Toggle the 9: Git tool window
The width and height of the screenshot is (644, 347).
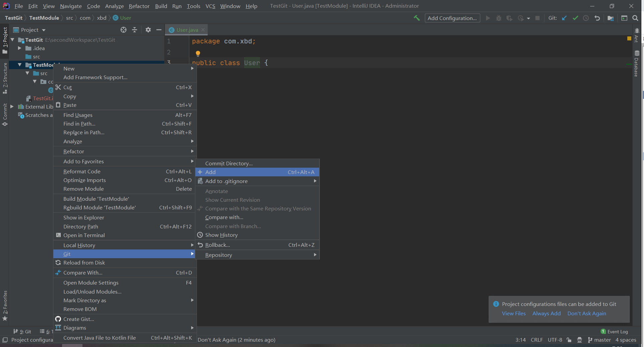(22, 331)
